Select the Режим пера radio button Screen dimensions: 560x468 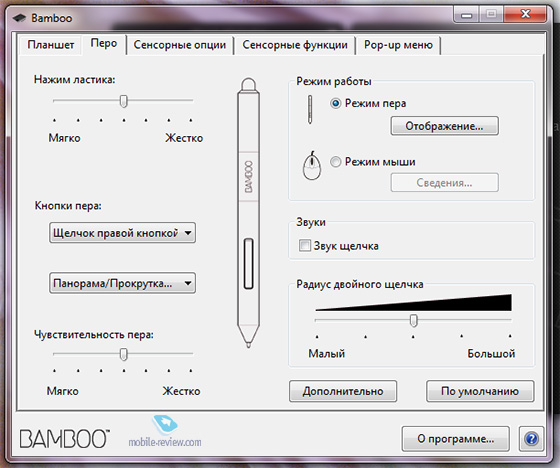335,104
